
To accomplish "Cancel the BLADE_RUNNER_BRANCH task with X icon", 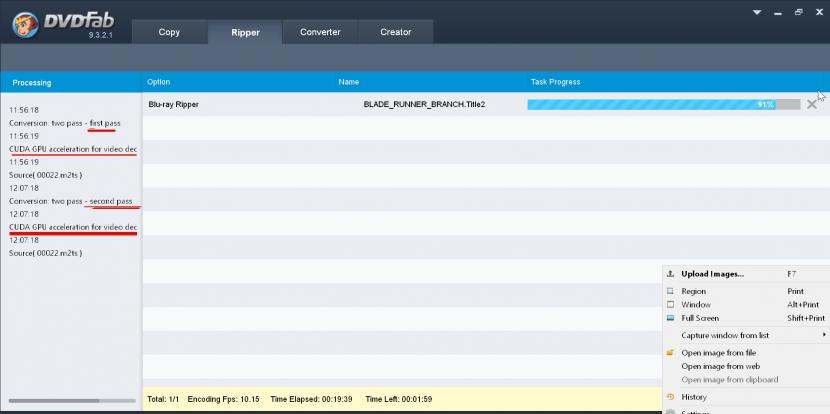I will pos(811,104).
